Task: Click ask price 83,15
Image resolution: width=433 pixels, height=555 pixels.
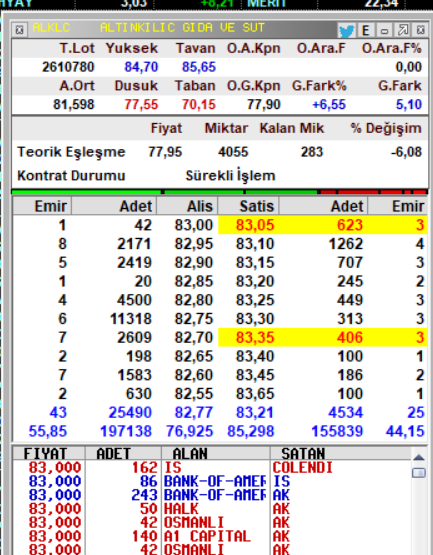Action: click(x=255, y=263)
